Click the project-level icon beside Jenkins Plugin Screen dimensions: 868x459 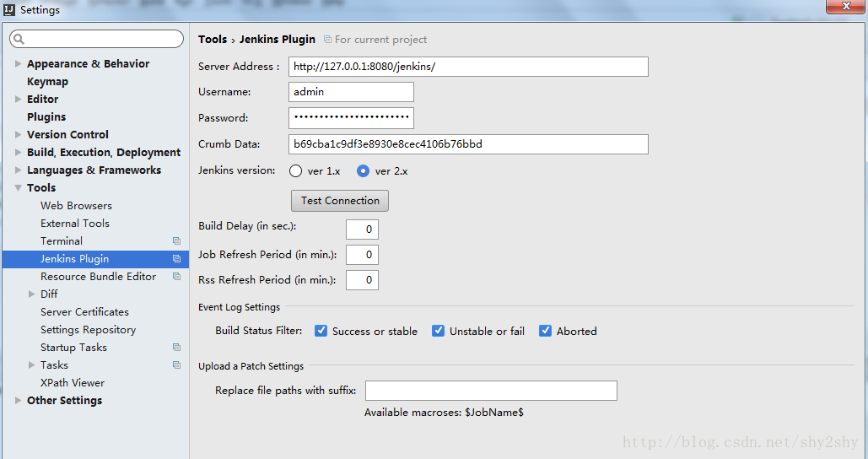176,258
